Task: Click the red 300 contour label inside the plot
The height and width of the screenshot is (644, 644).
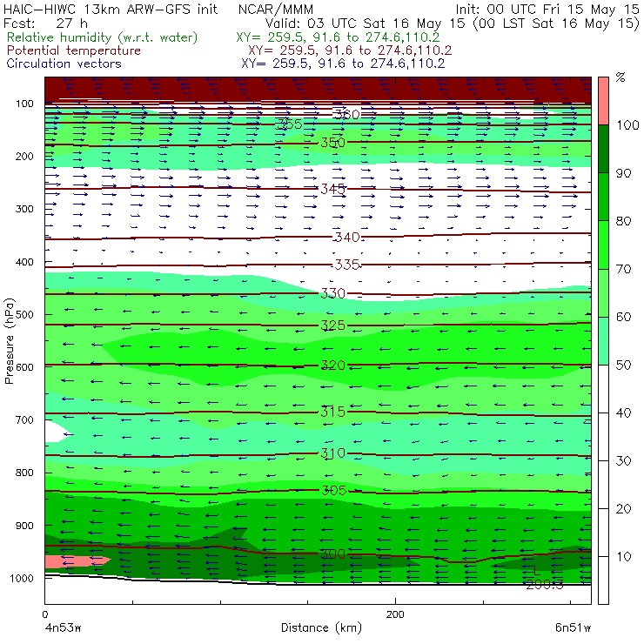Action: pos(332,554)
